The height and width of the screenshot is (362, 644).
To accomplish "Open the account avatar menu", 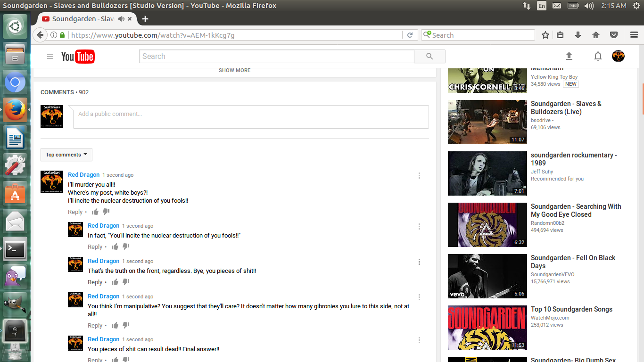I will click(618, 56).
